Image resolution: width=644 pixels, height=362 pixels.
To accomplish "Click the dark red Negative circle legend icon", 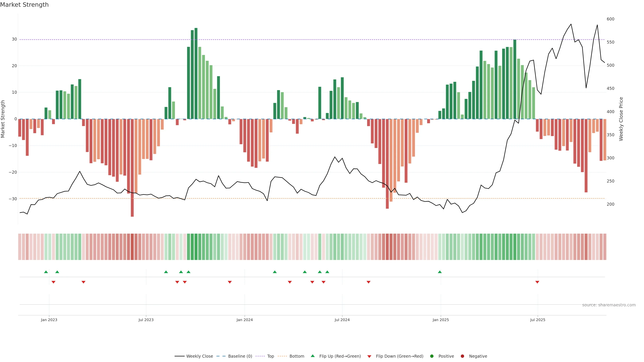I will [x=462, y=356].
